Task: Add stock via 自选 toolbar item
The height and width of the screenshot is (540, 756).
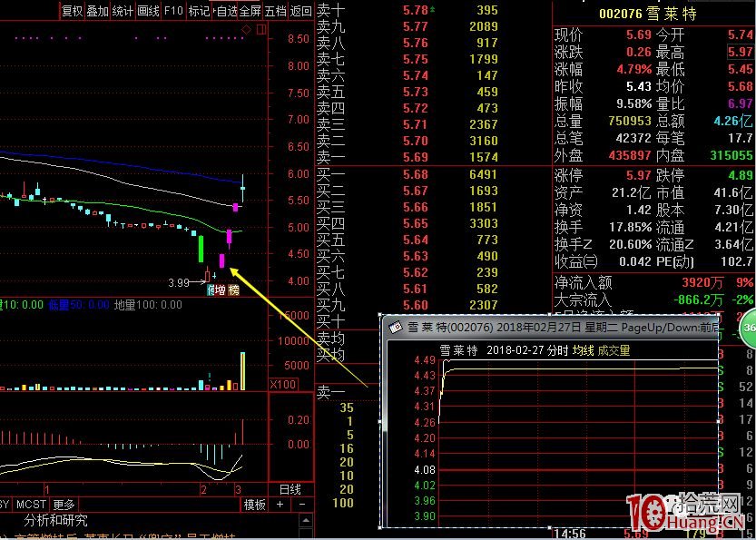Action: [227, 11]
